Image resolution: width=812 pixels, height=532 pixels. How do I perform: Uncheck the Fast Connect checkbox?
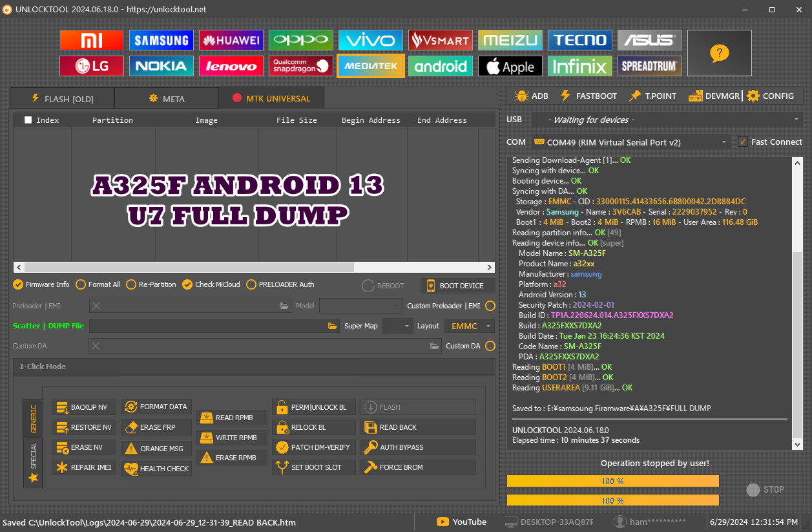(x=743, y=142)
